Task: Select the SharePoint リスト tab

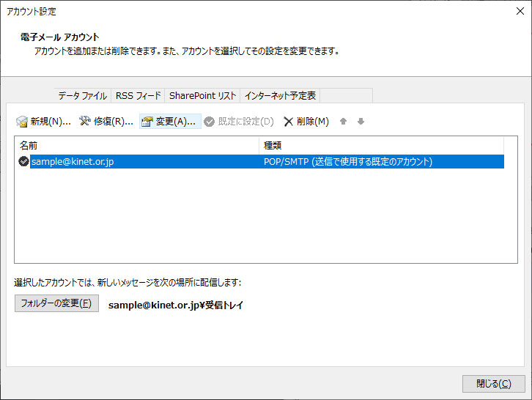Action: click(x=202, y=96)
